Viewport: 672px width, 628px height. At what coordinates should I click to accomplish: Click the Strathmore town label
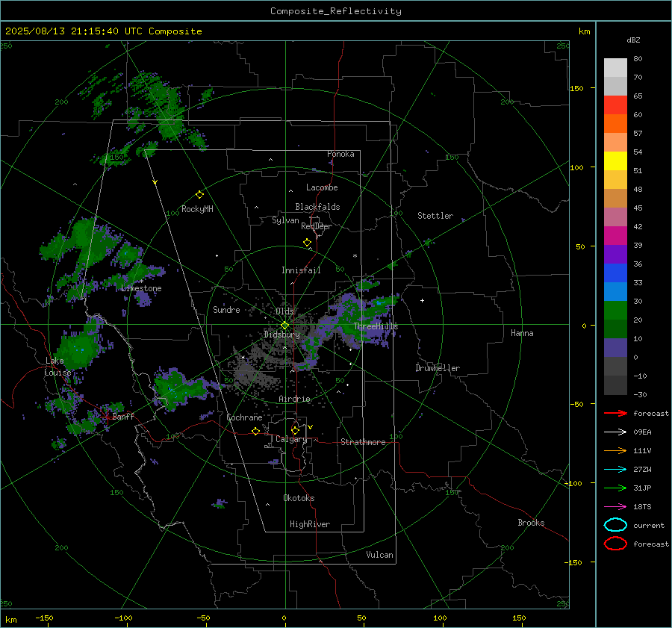[363, 442]
